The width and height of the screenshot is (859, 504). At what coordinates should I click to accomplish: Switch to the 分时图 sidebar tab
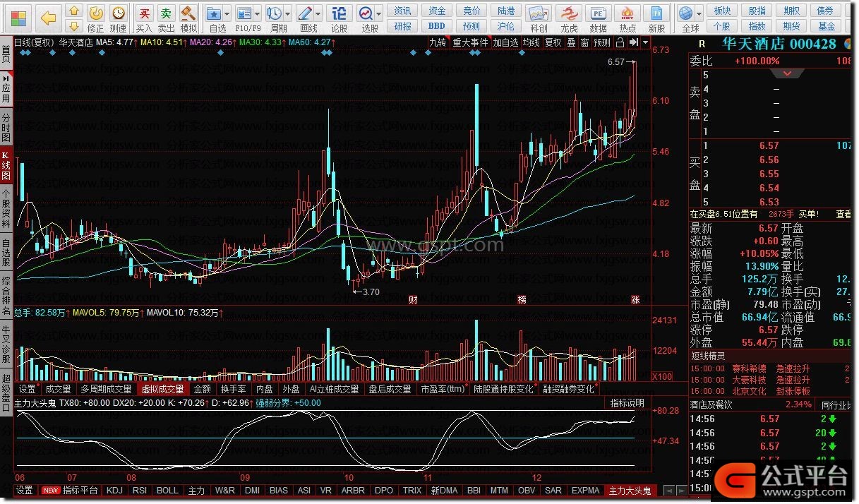[6, 127]
